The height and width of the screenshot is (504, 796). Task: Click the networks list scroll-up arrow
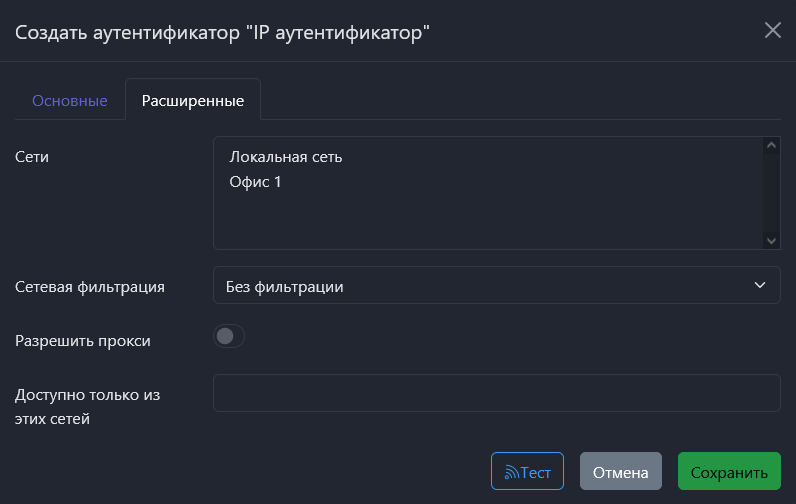click(771, 146)
